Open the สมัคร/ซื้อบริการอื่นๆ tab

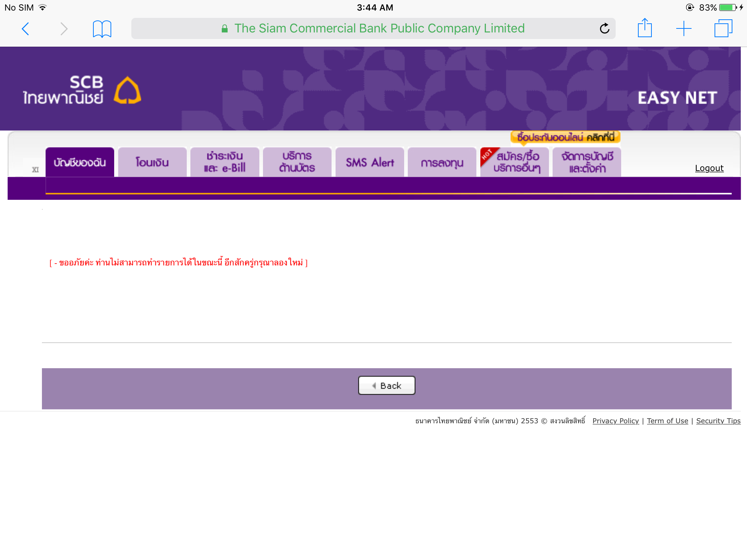pyautogui.click(x=514, y=162)
